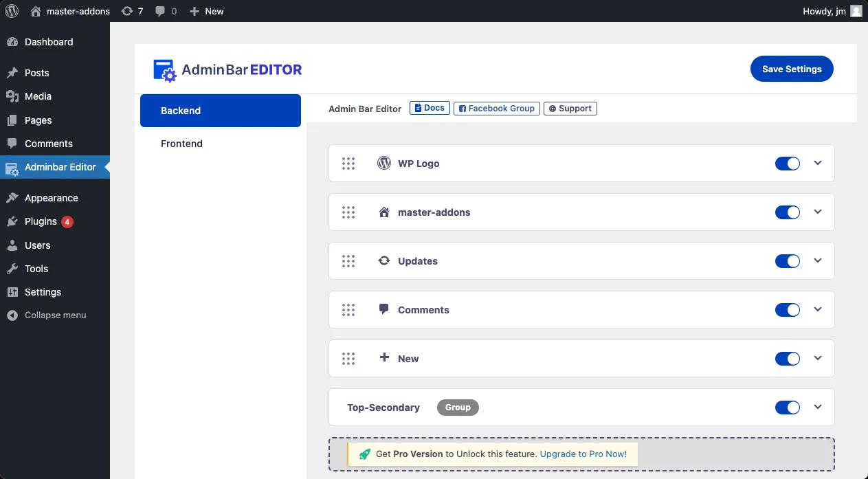This screenshot has width=868, height=479.
Task: Click the WordPress logo in the admin bar
Action: [x=12, y=11]
